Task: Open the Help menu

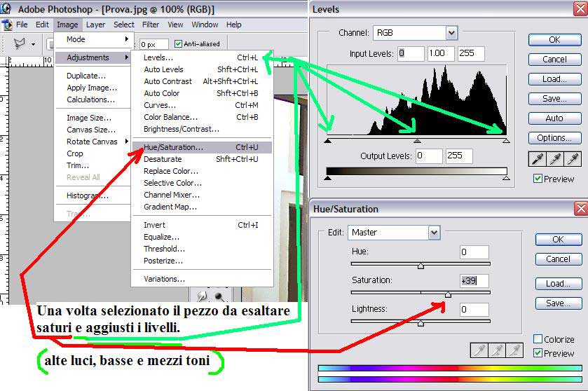Action: click(x=233, y=25)
